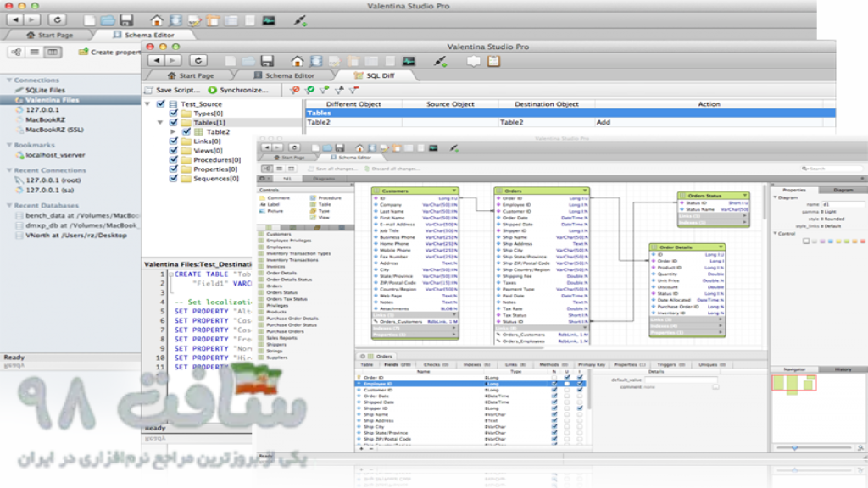Uncheck the Links[0] checkbox

coord(174,141)
